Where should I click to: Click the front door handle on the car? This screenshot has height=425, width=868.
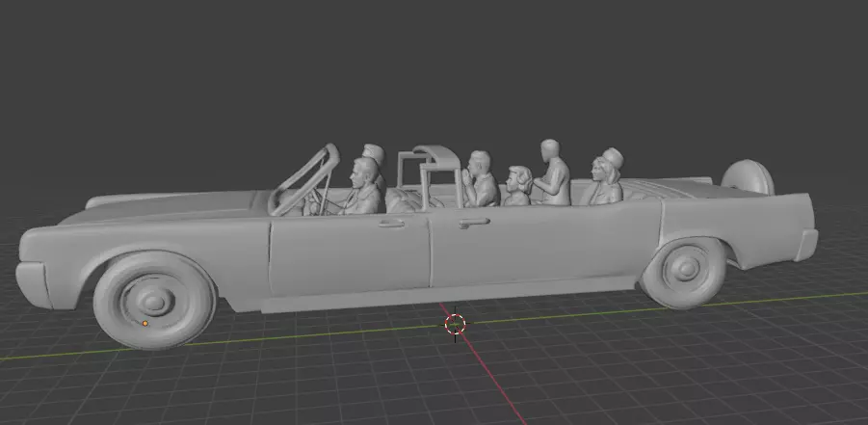click(x=391, y=224)
